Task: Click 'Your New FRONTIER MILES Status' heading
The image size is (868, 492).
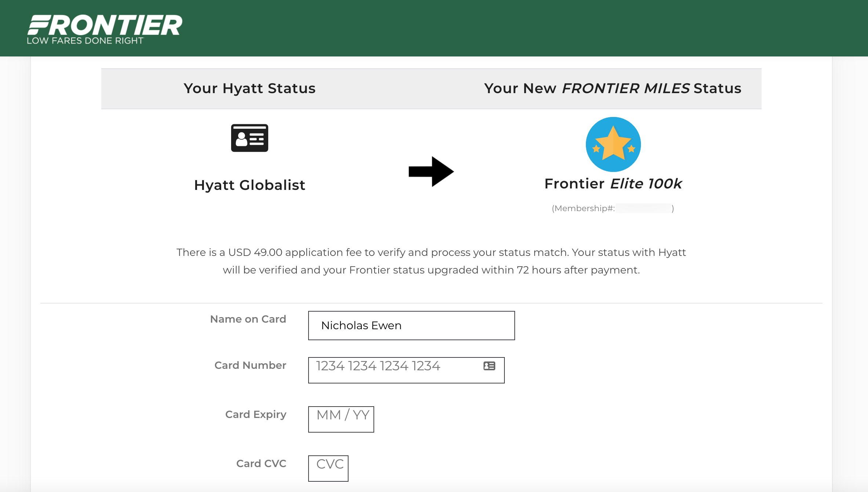Action: (613, 88)
